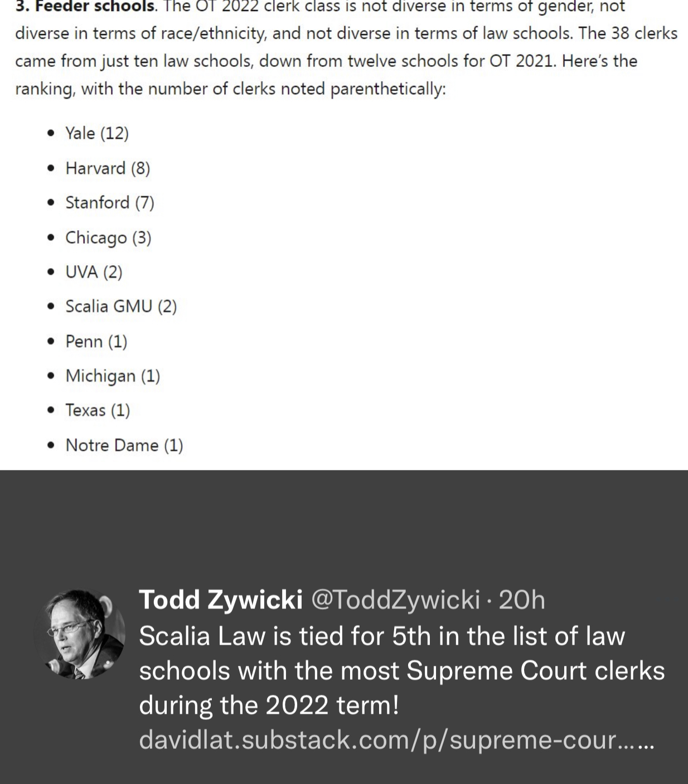Select the Harvard (8) list entry
Screen dimensions: 688x784
click(108, 168)
